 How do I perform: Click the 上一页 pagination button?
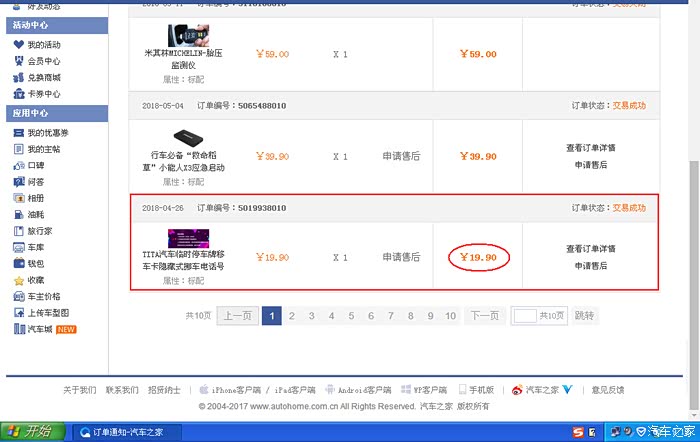238,316
